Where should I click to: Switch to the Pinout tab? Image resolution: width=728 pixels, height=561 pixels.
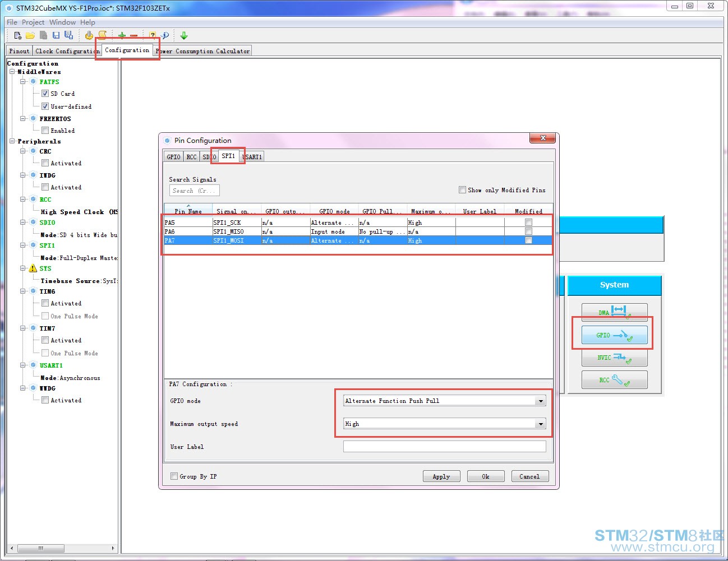click(19, 51)
